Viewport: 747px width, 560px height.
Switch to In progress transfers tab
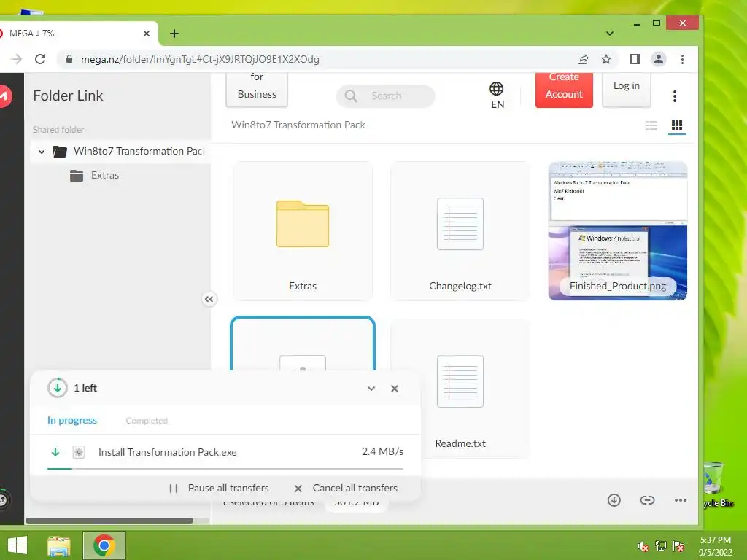tap(72, 421)
